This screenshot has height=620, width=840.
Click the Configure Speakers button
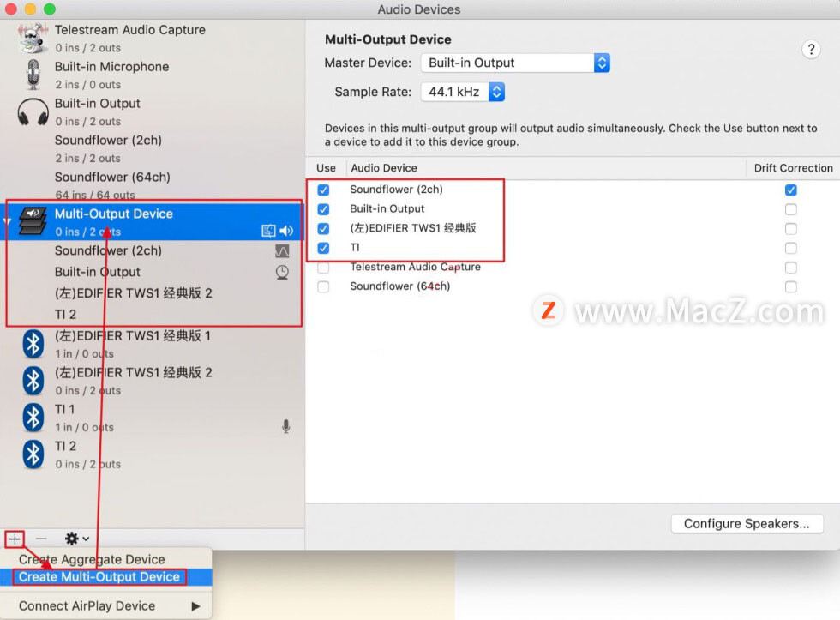(x=746, y=523)
